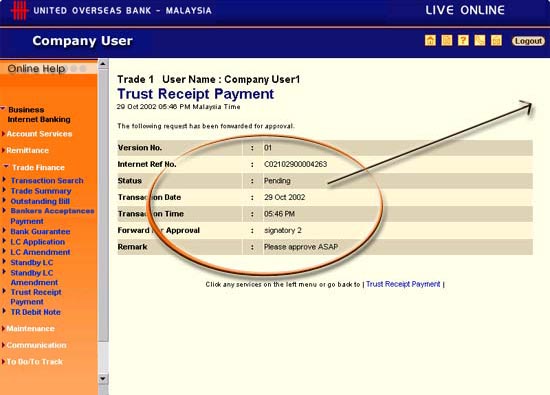Viewport: 550px width, 395px height.
Task: Click the signatory 2 value
Action: (282, 230)
